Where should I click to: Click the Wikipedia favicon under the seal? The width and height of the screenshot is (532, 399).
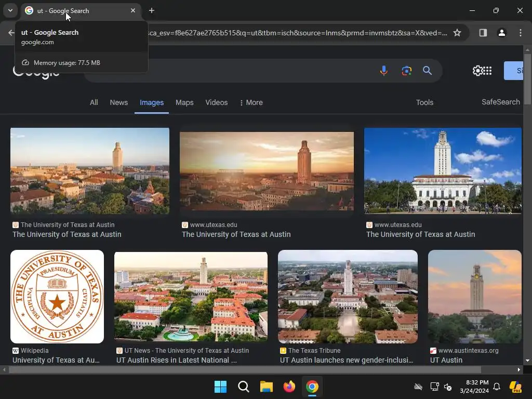(15, 351)
